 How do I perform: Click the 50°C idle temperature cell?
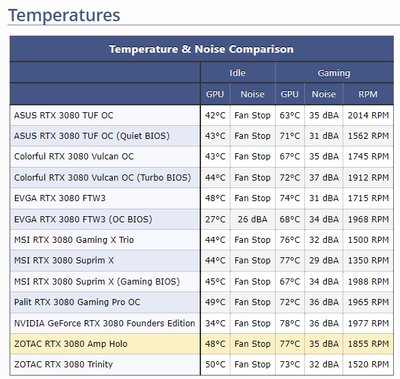point(215,364)
